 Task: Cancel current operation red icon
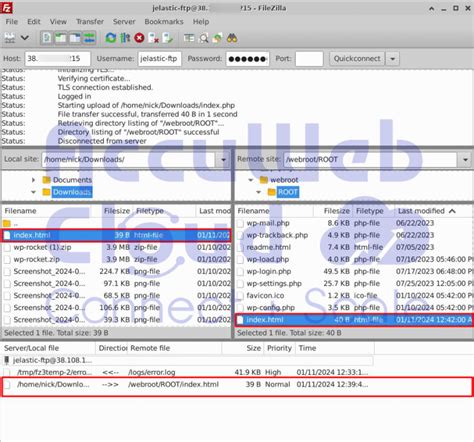coord(139,38)
